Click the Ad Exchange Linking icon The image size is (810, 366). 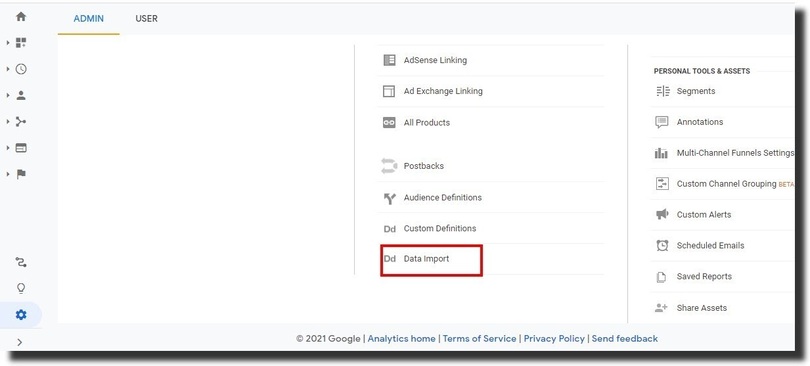[x=389, y=91]
